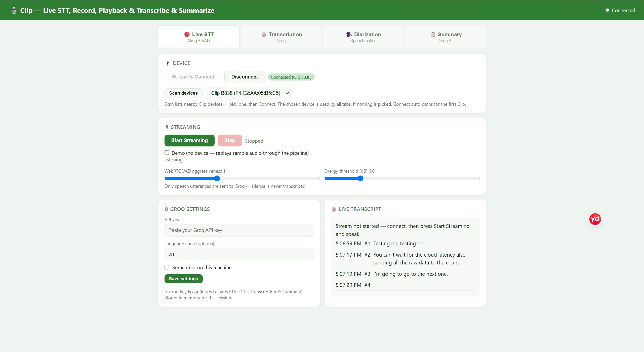Enable the Demo (no device) checkbox
The image size is (644, 352).
tap(167, 153)
